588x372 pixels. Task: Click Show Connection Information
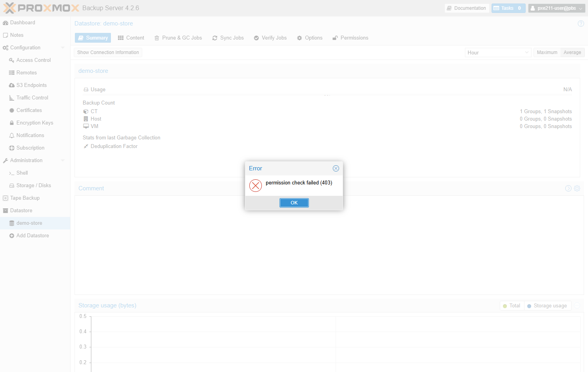108,52
